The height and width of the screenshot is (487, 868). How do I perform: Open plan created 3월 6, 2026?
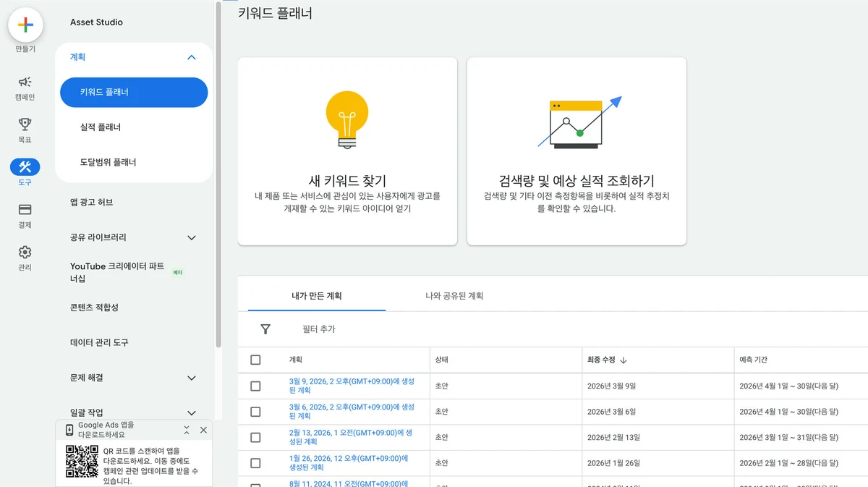352,412
